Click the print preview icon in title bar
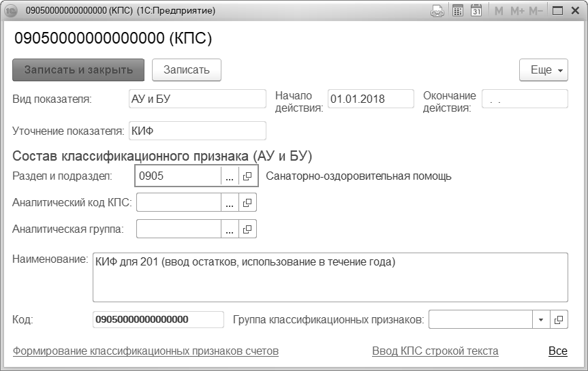This screenshot has height=371, width=588. [437, 11]
